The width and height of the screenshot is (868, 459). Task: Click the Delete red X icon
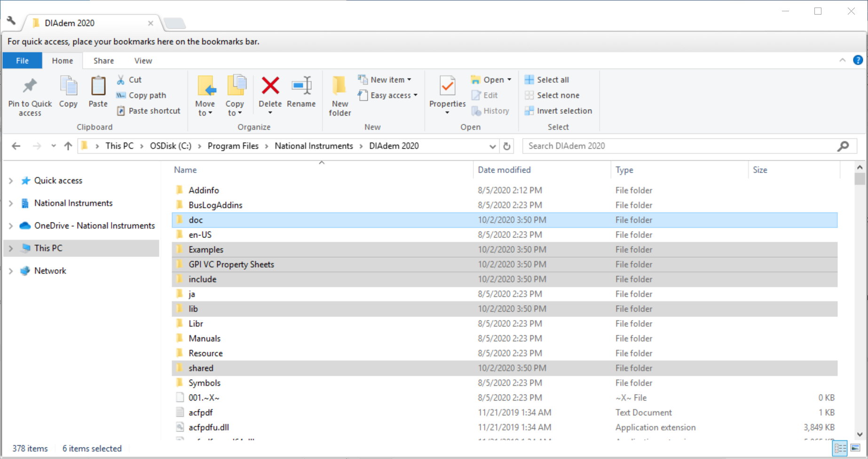(270, 86)
